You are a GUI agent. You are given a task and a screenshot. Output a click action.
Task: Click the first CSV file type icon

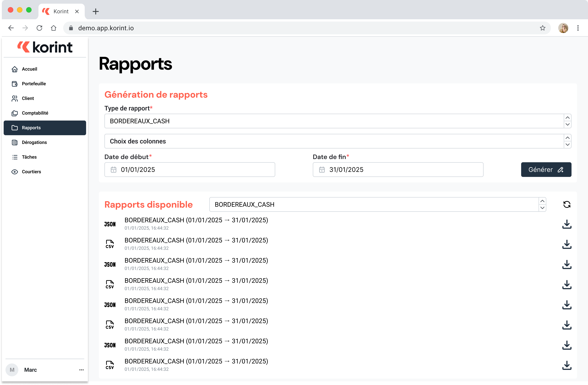[110, 244]
